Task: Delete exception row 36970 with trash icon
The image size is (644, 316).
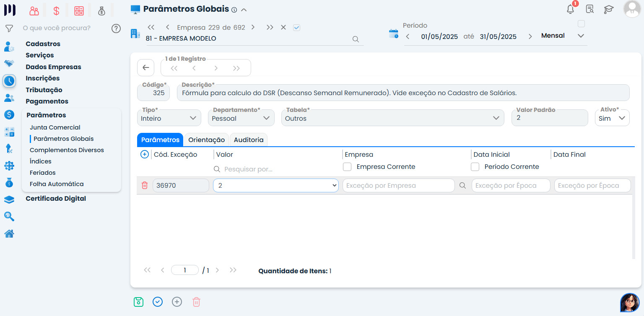Action: tap(145, 185)
